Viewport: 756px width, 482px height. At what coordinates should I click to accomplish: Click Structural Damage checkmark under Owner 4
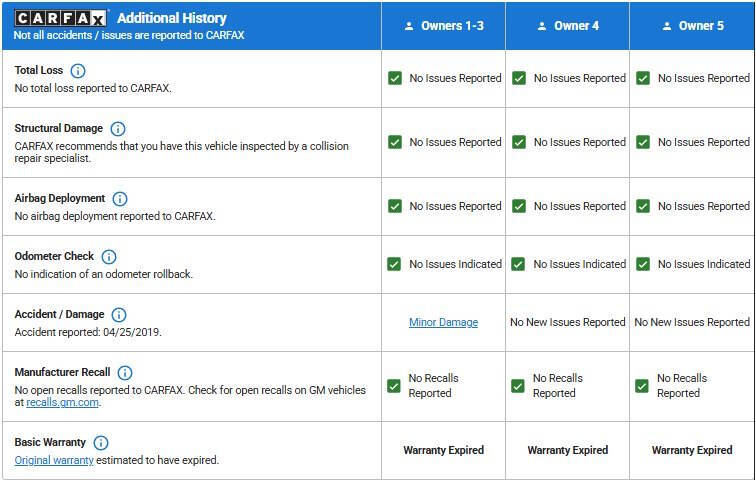coord(519,142)
